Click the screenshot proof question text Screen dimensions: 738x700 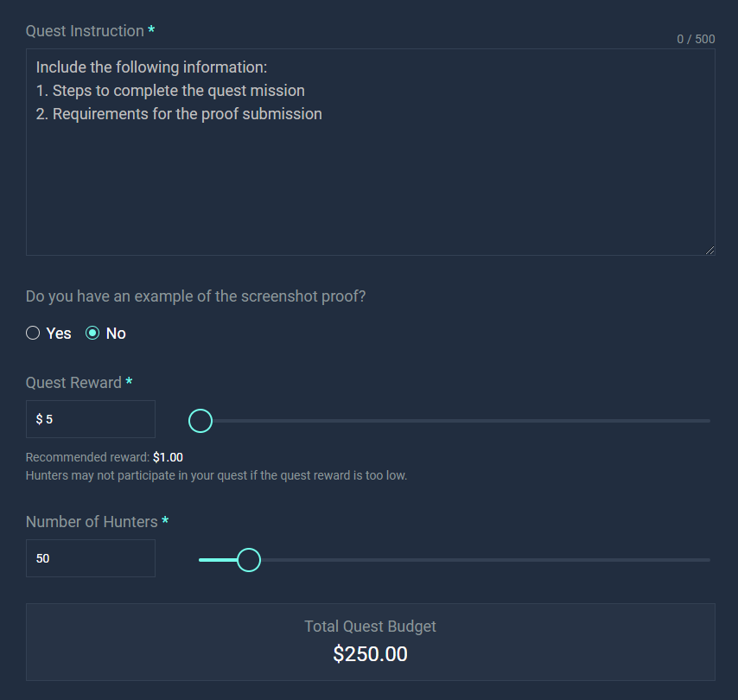[195, 296]
